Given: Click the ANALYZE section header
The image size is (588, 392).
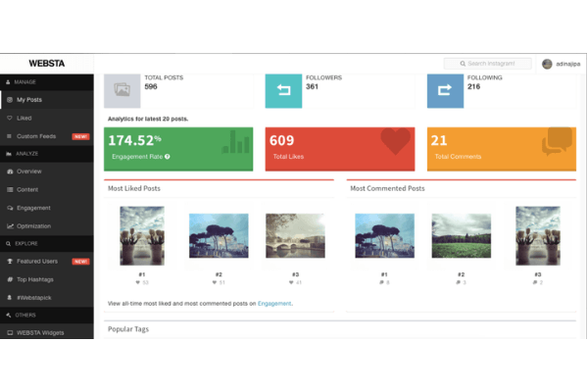Looking at the screenshot, I should pyautogui.click(x=47, y=154).
